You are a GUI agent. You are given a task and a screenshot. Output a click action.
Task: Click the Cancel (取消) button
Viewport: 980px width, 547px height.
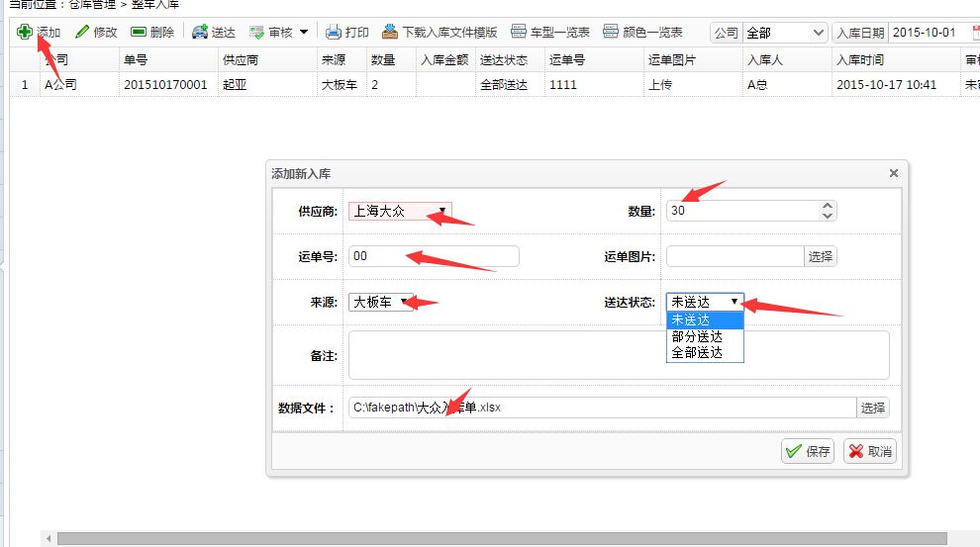(869, 451)
